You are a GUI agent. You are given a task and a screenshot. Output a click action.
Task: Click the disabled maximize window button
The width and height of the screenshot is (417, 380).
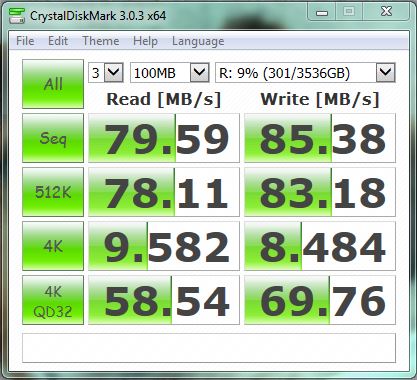click(349, 12)
